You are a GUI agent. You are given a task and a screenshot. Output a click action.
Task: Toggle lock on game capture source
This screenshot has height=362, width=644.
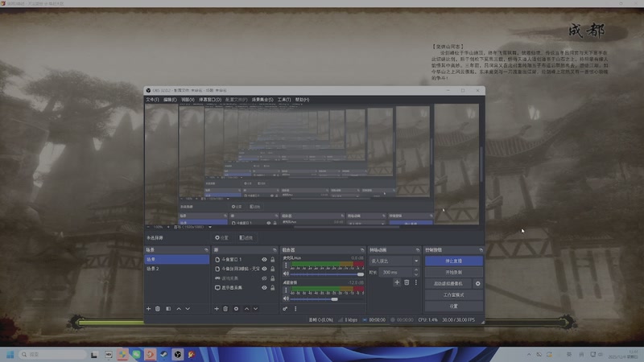[272, 278]
